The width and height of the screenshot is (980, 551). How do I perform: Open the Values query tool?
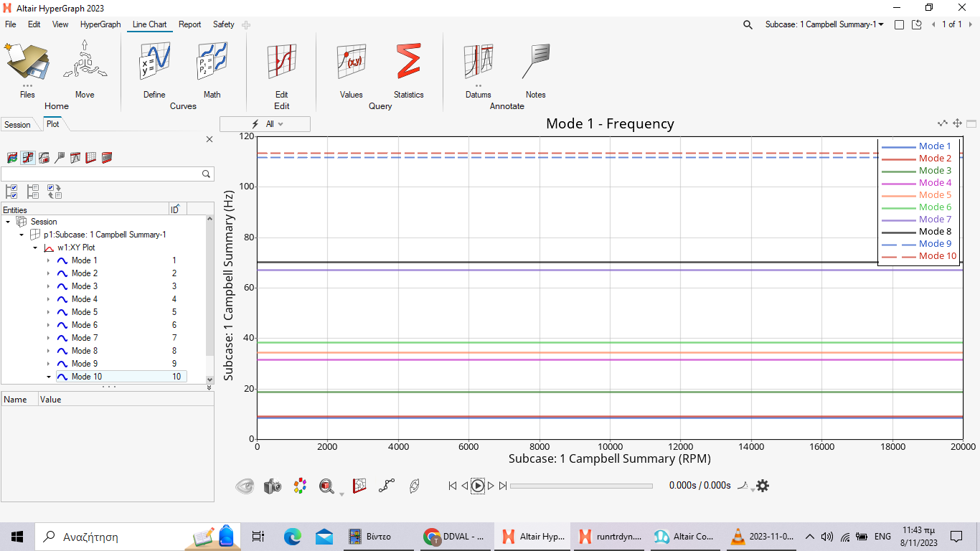[351, 70]
